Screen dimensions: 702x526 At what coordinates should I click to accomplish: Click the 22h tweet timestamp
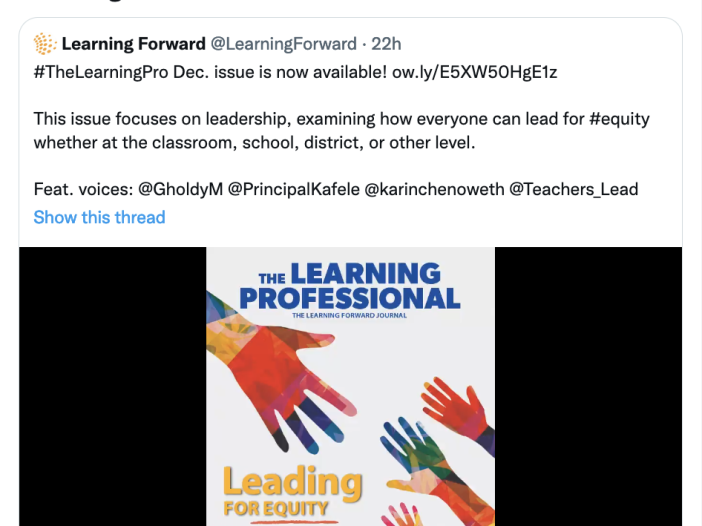coord(386,44)
